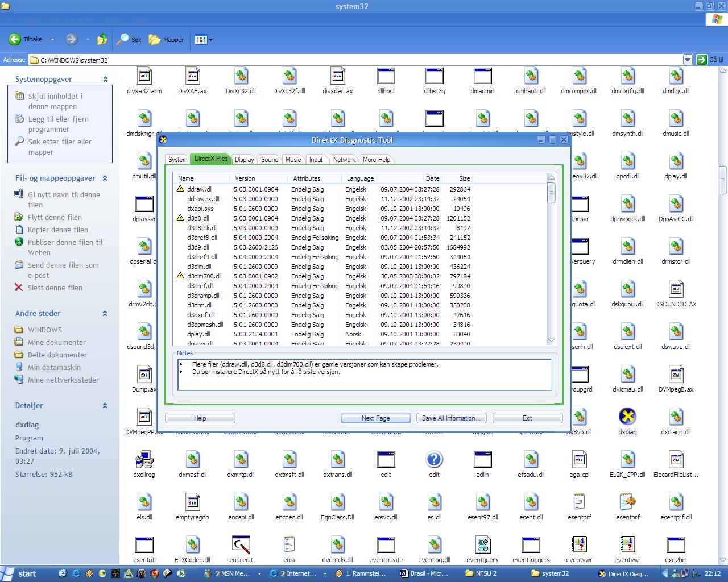
Task: Open Søk search in toolbar
Action: click(x=129, y=39)
